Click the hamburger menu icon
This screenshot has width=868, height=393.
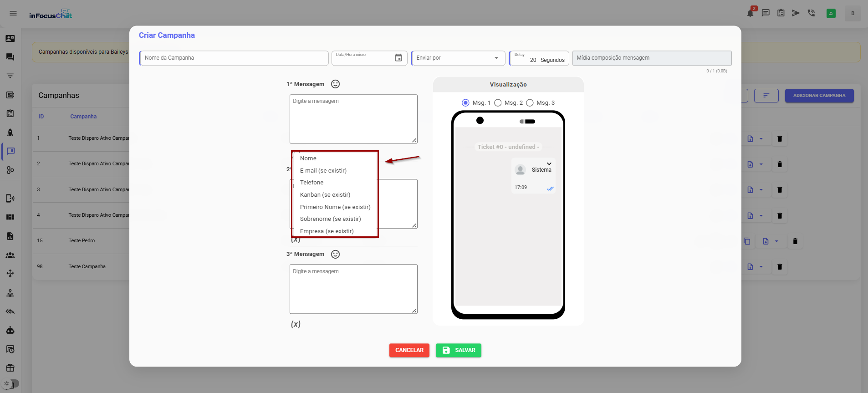[x=13, y=13]
